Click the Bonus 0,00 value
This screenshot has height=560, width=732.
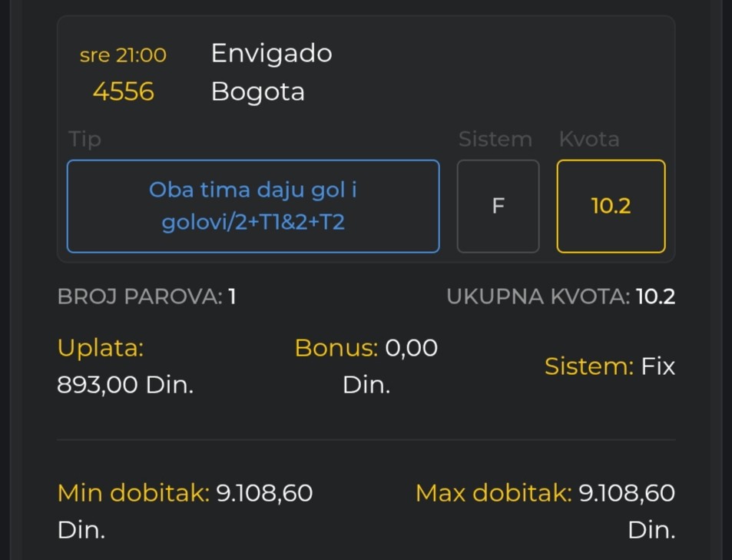[x=411, y=348]
